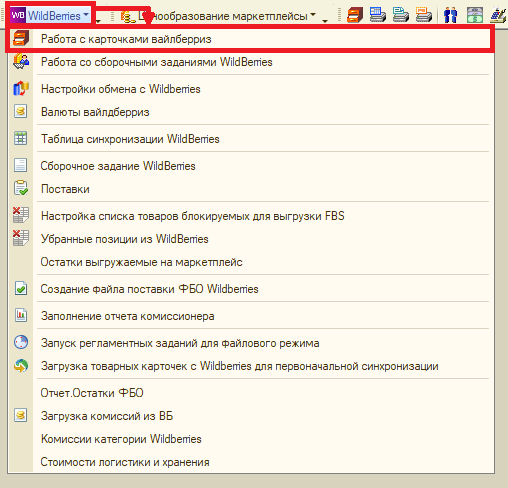
Task: Click the sync arrows icon for Загрузка товарных карточек
Action: tap(21, 366)
